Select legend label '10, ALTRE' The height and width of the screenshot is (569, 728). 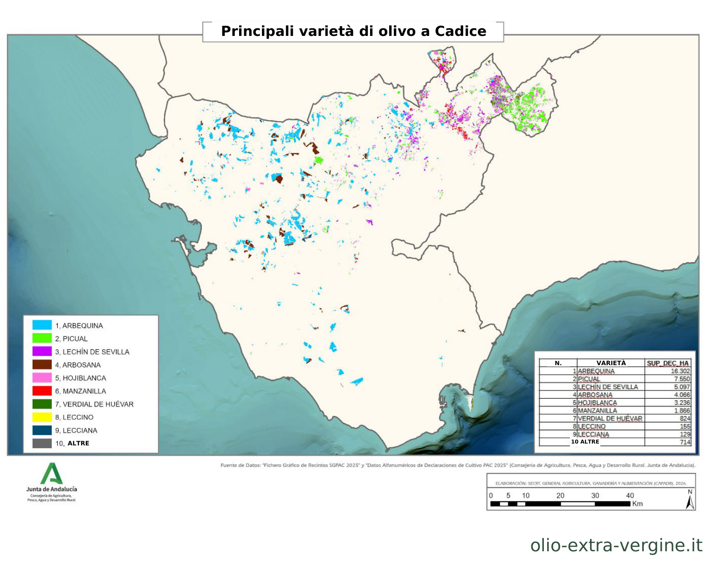click(72, 444)
